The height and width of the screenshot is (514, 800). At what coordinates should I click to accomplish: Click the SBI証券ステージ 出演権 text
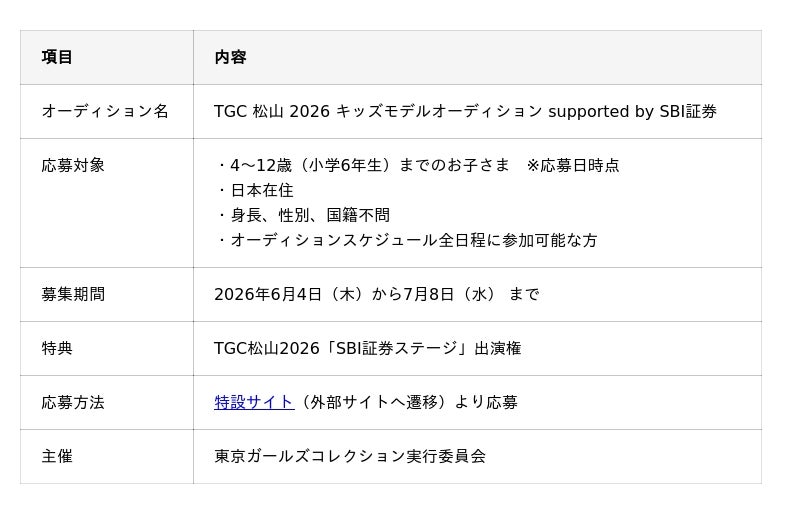[367, 349]
